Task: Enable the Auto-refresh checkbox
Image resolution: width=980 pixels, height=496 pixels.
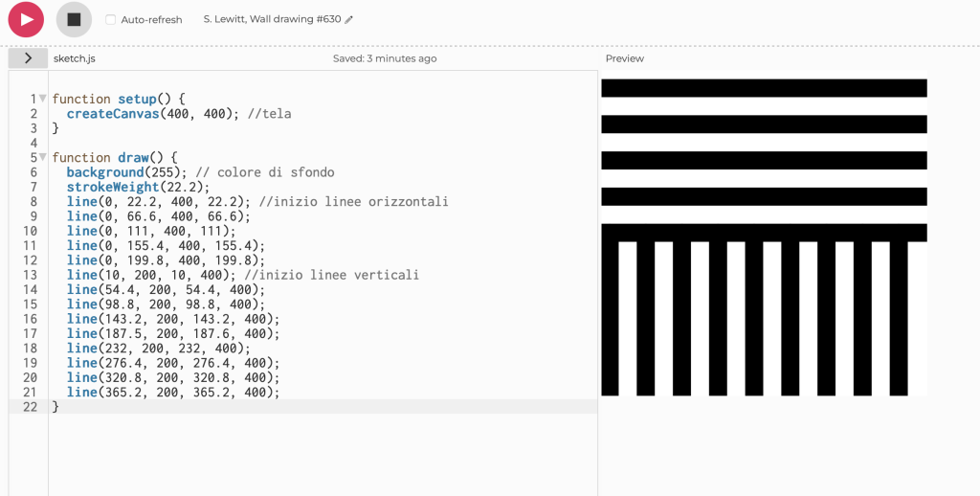Action: click(111, 20)
